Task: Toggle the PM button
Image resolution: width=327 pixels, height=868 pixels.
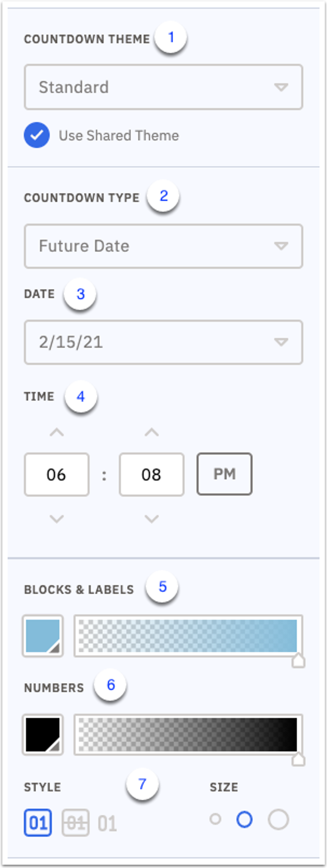Action: (224, 474)
